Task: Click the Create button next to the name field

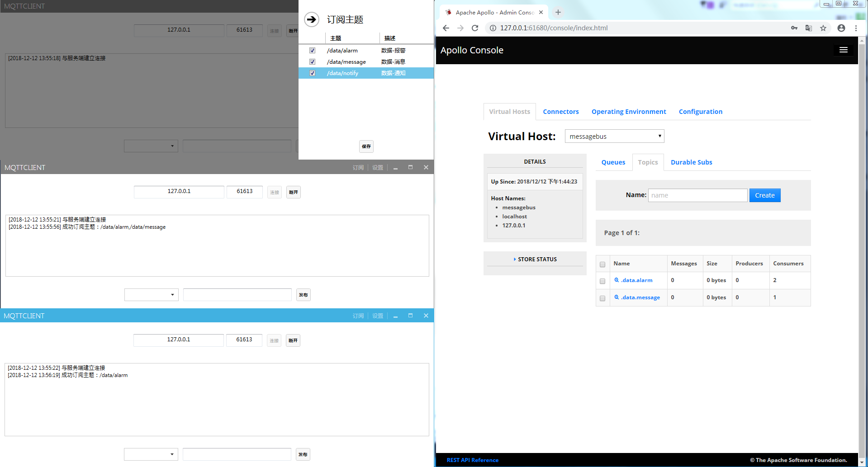Action: [764, 195]
